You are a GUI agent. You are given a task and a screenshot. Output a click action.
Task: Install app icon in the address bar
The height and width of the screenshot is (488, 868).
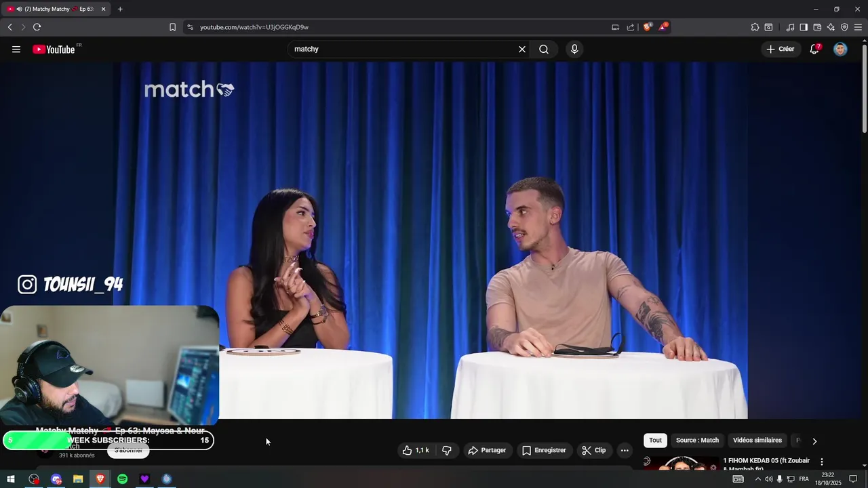click(615, 27)
